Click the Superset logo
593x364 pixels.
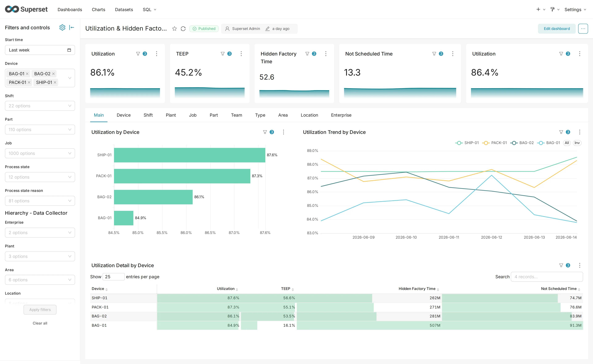(x=26, y=9)
